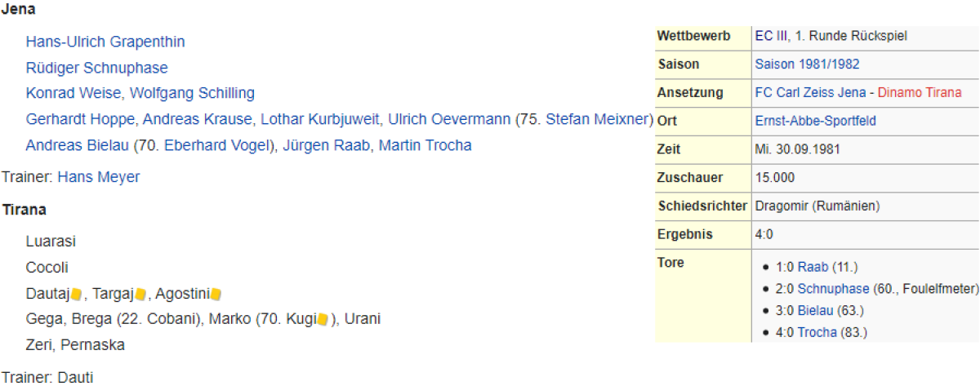This screenshot has height=386, width=980.
Task: Click the yellow card icon beside Targaj
Action: point(140,294)
